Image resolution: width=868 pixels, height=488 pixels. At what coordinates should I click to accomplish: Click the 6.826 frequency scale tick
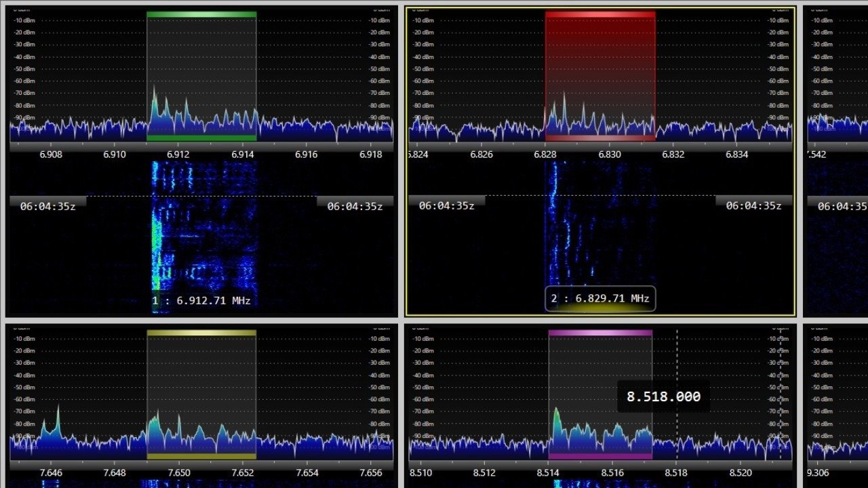pyautogui.click(x=481, y=155)
